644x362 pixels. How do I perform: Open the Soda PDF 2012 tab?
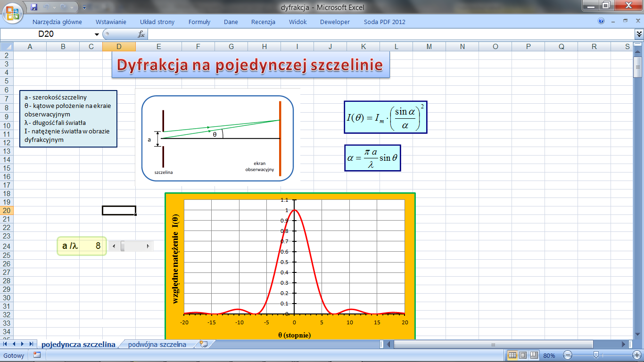pyautogui.click(x=384, y=22)
